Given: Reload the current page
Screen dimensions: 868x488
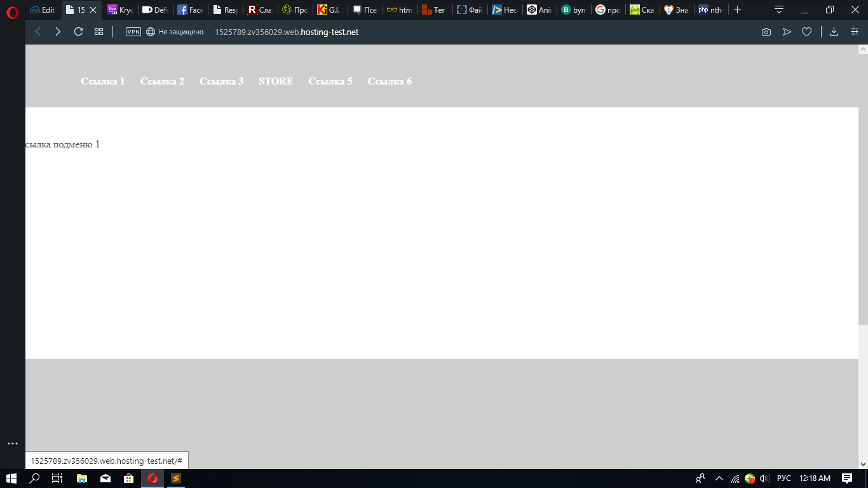Looking at the screenshot, I should [78, 32].
